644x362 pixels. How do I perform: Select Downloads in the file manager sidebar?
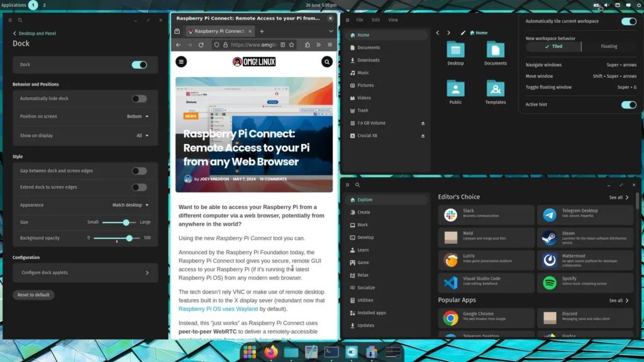(368, 60)
